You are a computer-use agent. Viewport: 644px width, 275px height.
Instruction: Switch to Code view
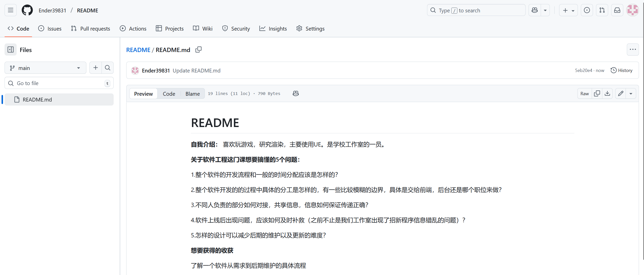tap(169, 94)
